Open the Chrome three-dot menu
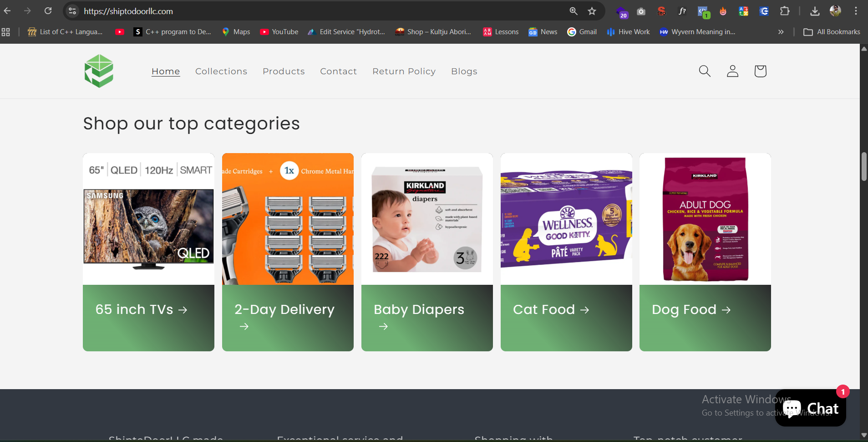The height and width of the screenshot is (442, 868). click(856, 11)
